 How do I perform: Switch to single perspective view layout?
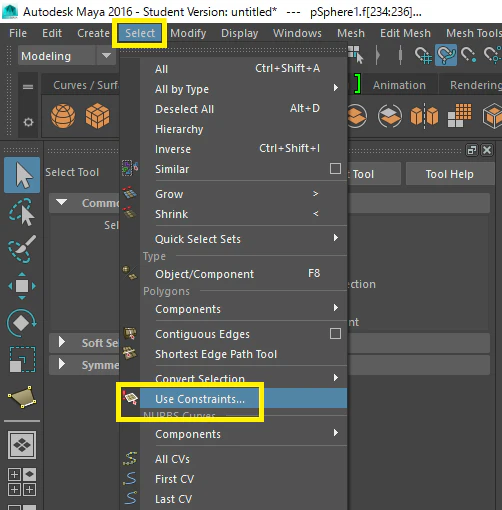click(22, 445)
